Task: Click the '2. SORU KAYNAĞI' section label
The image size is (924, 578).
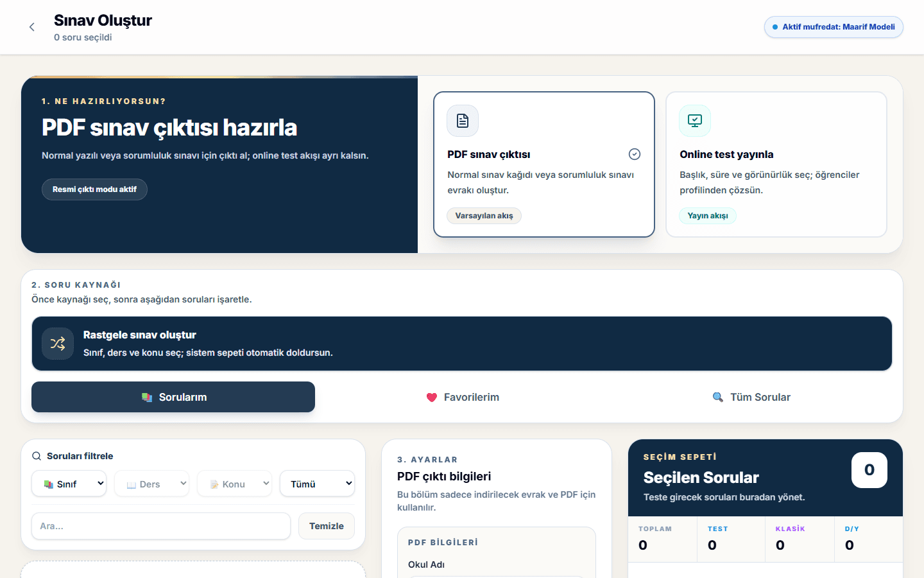Action: [76, 285]
